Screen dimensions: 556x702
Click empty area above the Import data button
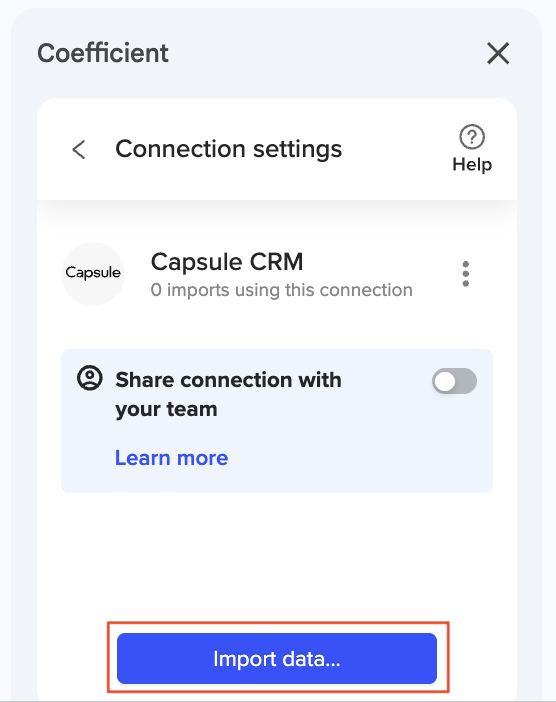(277, 557)
